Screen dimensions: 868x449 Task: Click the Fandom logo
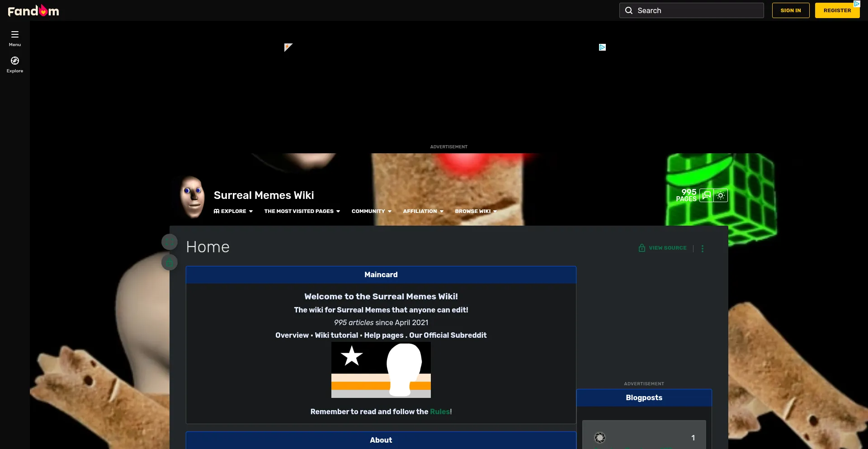click(x=33, y=10)
